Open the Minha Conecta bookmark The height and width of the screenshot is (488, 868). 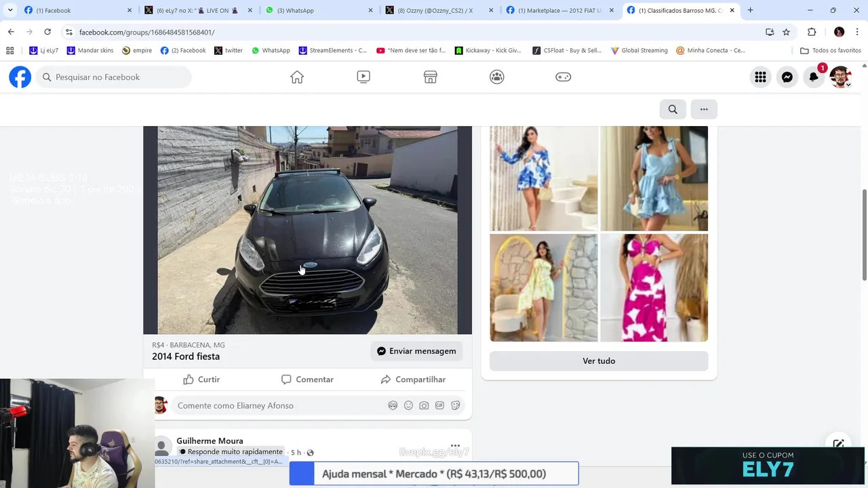pos(711,50)
